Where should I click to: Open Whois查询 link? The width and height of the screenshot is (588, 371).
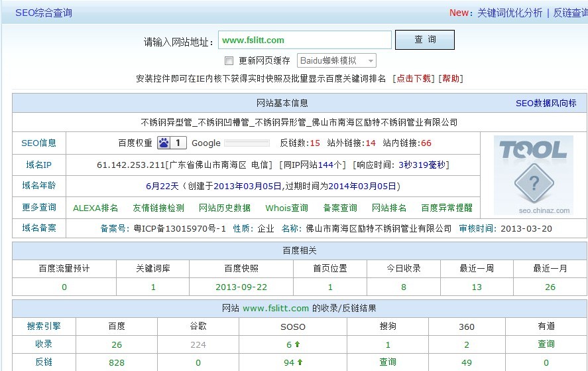coord(286,208)
